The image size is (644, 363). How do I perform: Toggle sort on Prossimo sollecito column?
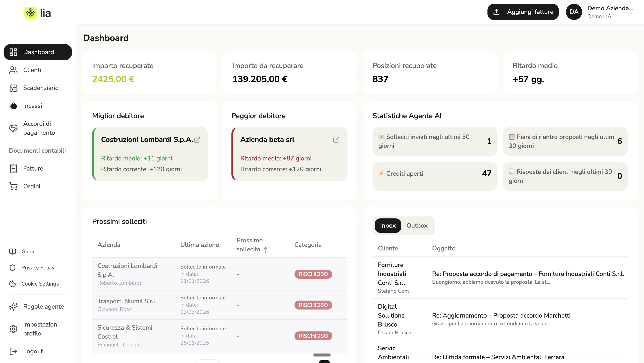[x=265, y=249]
